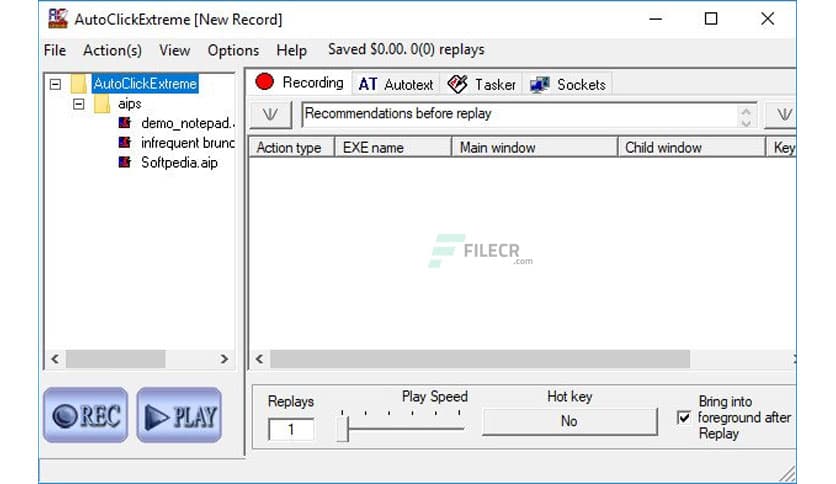The width and height of the screenshot is (836, 484).
Task: Click the Softpedia.aip file icon
Action: (125, 162)
